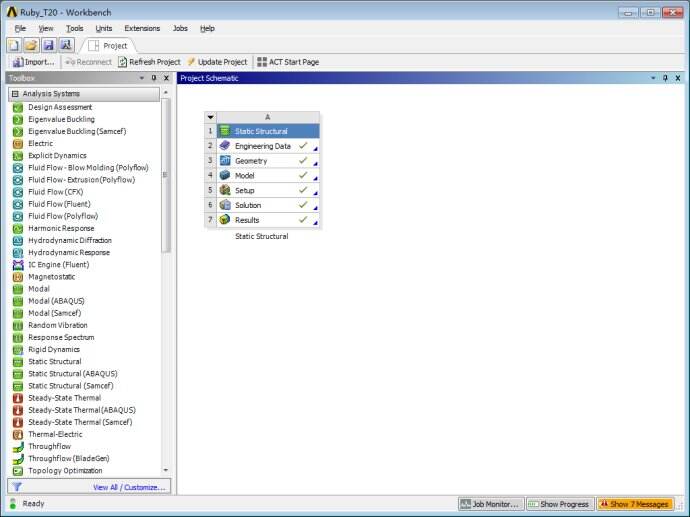
Task: Open the View All / Customize link
Action: pos(129,487)
